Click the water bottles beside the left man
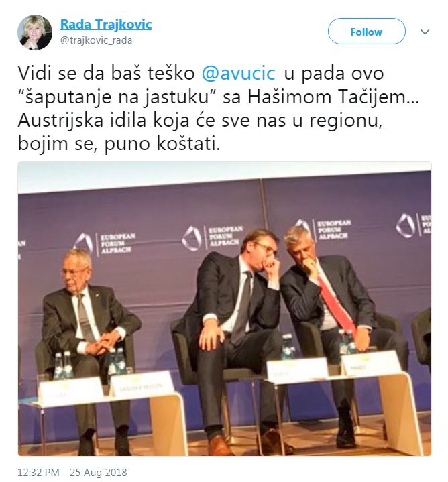The width and height of the screenshot is (448, 482). [x=64, y=365]
